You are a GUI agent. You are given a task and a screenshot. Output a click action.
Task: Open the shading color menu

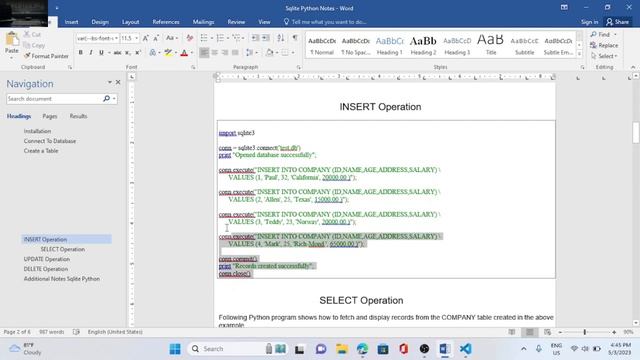point(277,53)
